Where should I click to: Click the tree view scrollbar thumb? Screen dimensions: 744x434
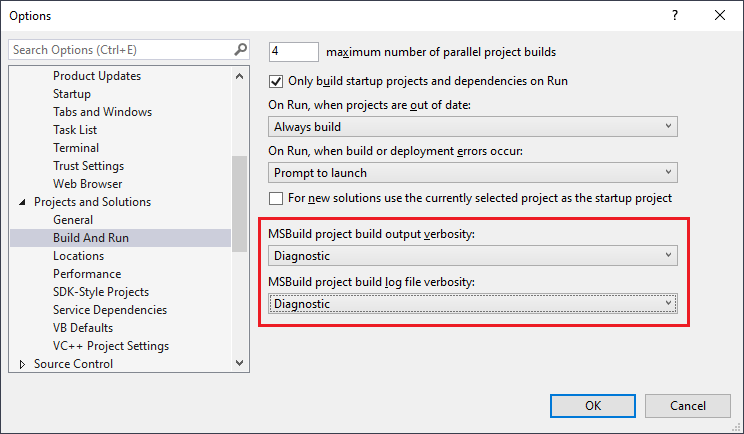click(x=240, y=204)
